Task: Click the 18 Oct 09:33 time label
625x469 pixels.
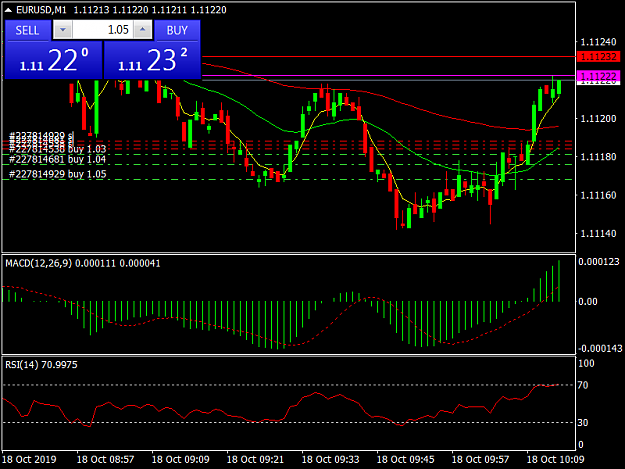Action: (330, 459)
